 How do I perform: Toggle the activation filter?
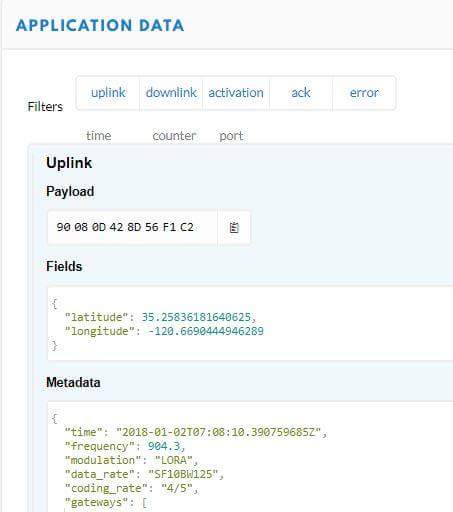(236, 93)
